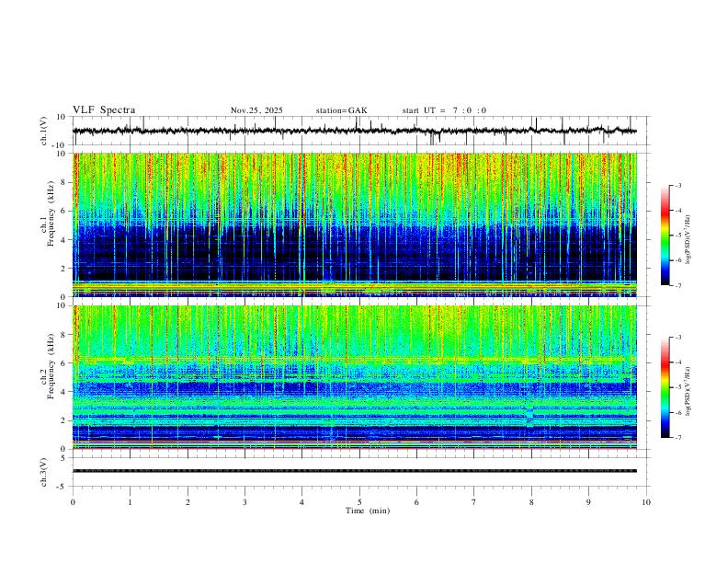Click the time axis tick label "9"

588,502
